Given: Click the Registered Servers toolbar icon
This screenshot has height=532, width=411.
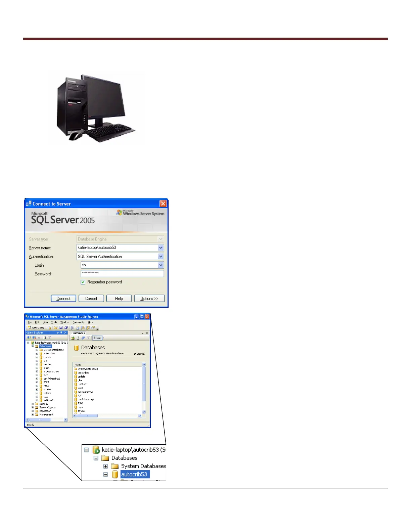Looking at the screenshot, I should tap(72, 328).
